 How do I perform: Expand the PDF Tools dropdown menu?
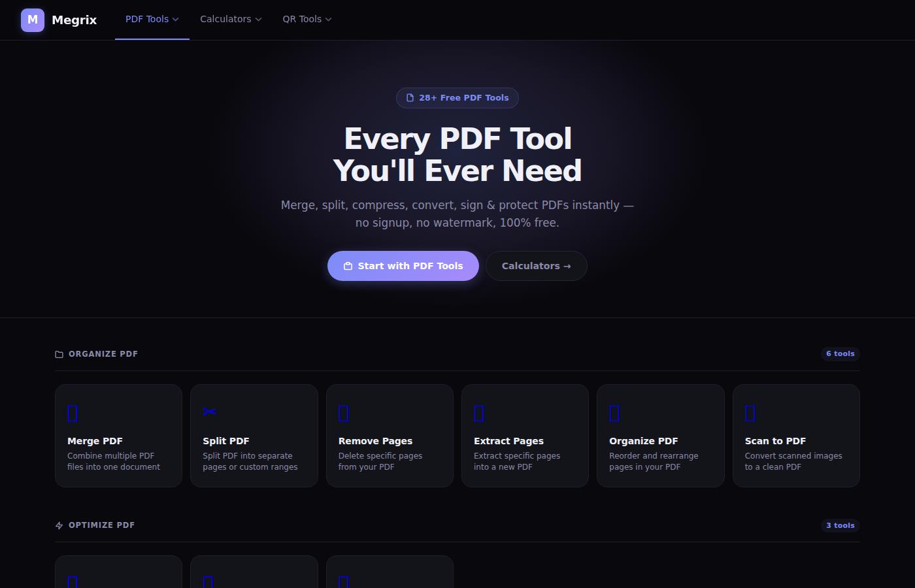[152, 20]
